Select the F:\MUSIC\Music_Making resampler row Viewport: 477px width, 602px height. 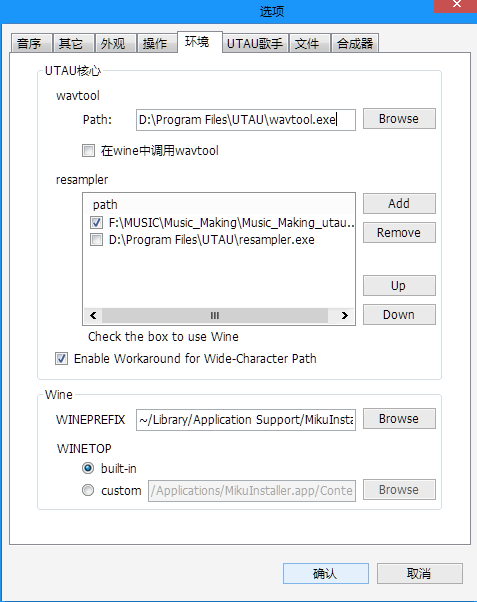(220, 223)
